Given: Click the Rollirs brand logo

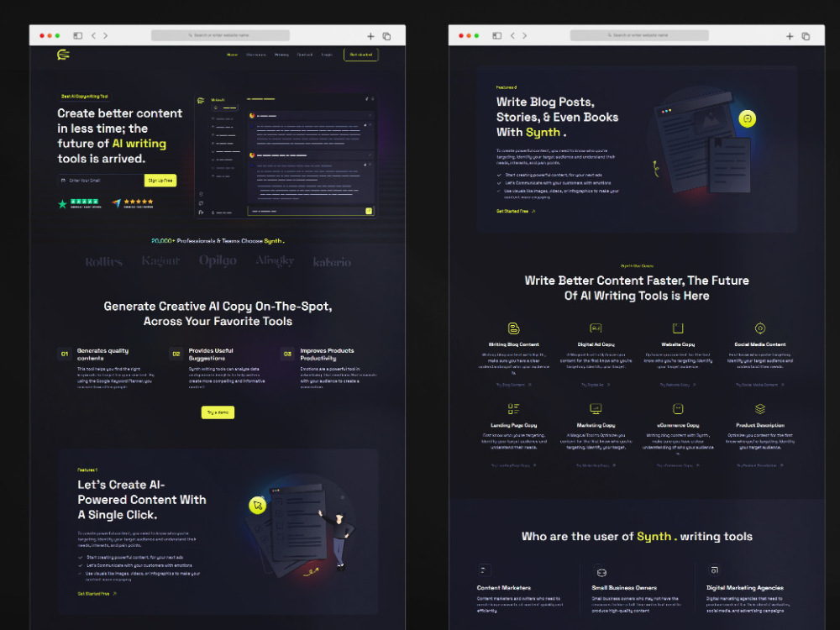Looking at the screenshot, I should [x=103, y=262].
